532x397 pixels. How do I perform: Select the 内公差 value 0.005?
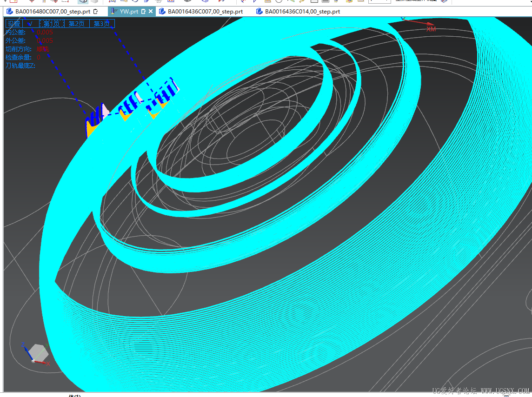point(45,32)
